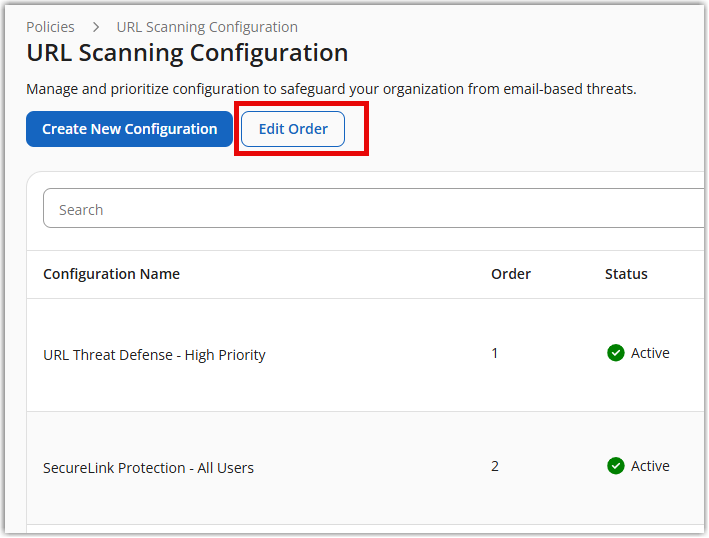This screenshot has height=538, width=709.
Task: Open the Edit Order button
Action: (293, 129)
